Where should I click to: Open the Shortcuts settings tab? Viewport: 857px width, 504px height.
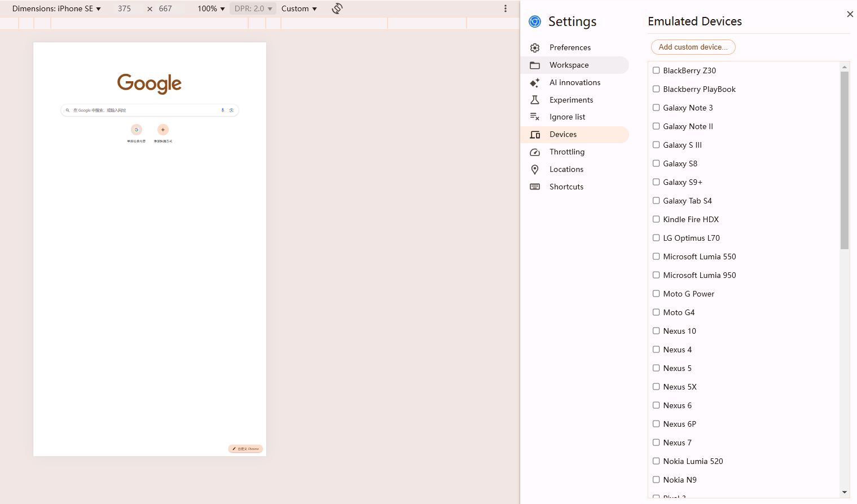575,187
